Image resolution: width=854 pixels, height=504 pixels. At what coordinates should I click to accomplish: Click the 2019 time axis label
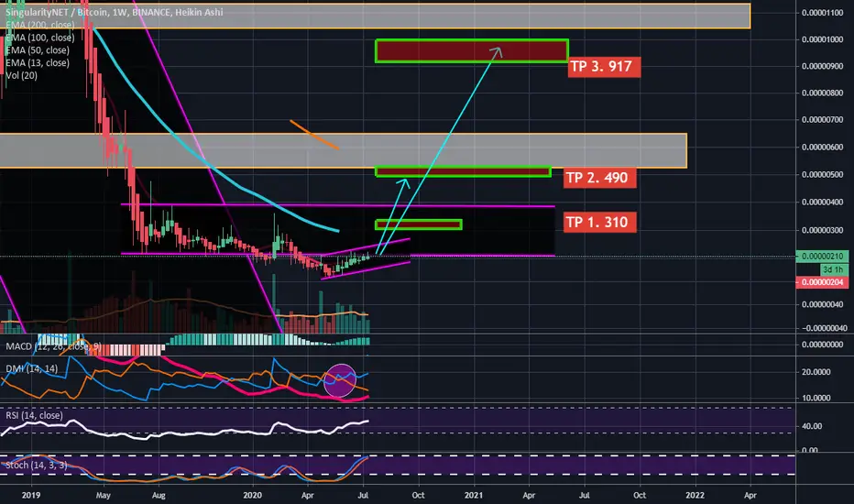pos(31,495)
